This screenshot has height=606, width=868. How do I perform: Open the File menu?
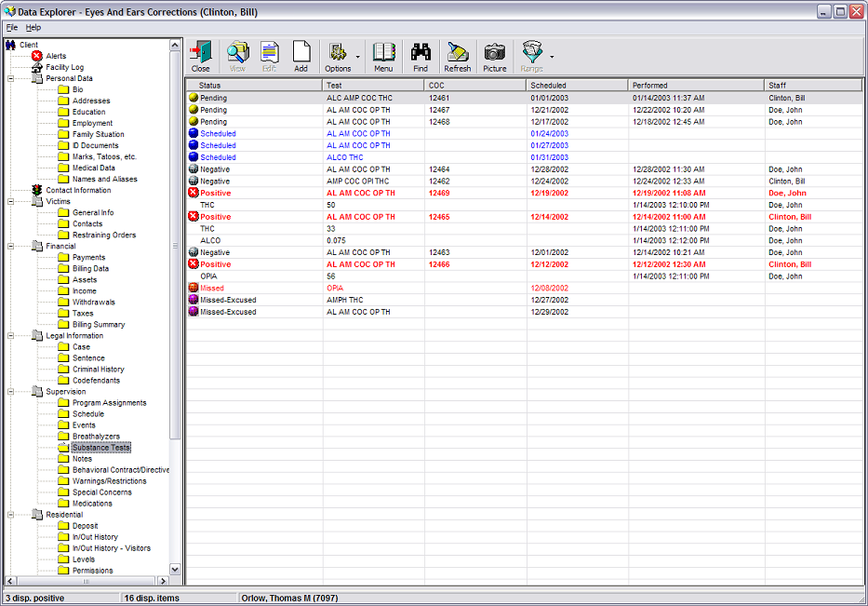[11, 27]
